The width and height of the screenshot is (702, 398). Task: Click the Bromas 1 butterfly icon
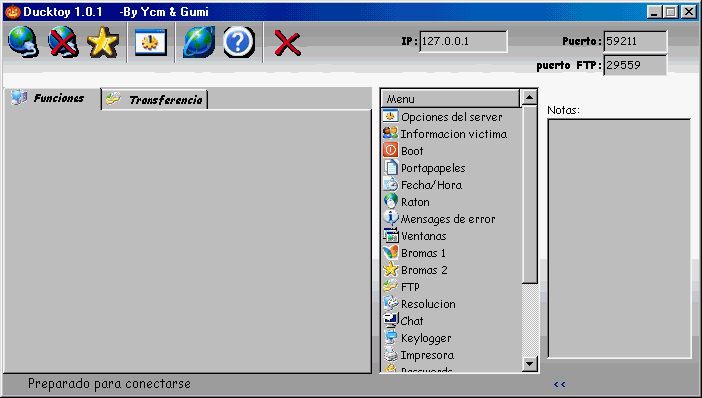390,252
